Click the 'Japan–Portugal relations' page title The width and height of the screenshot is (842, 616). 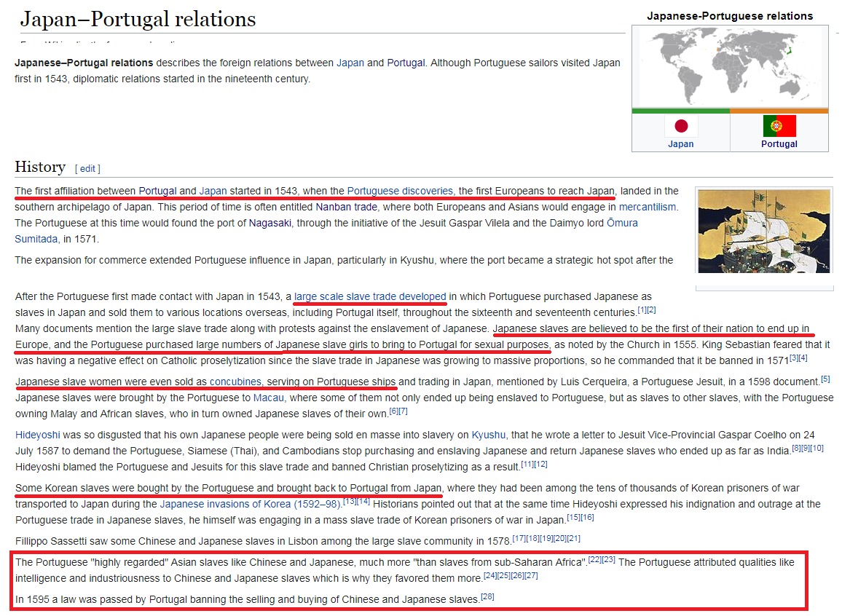138,20
